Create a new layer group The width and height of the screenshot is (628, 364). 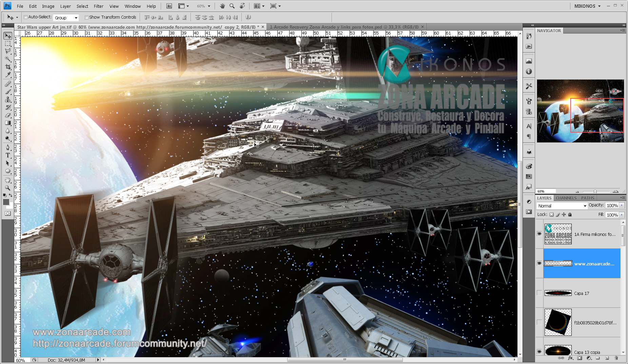tap(598, 358)
